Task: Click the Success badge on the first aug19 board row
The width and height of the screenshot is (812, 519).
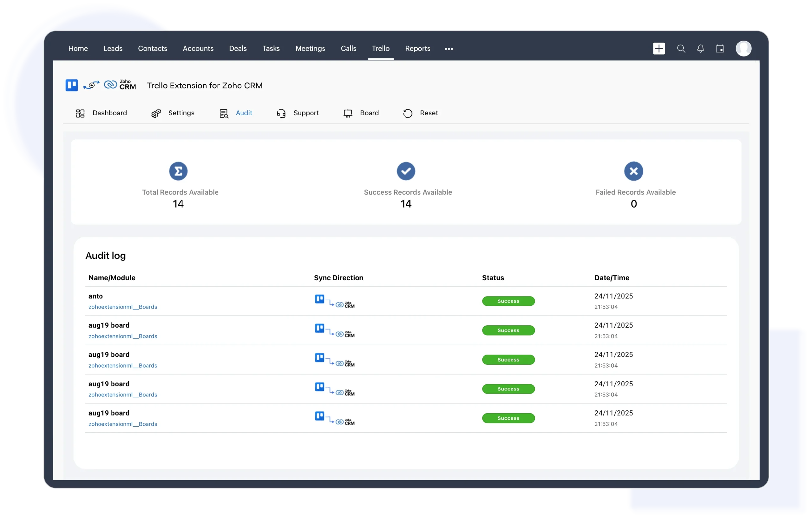Action: [508, 330]
